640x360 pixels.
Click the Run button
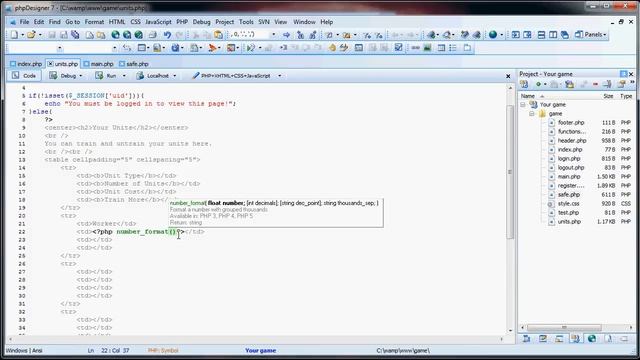tap(106, 76)
